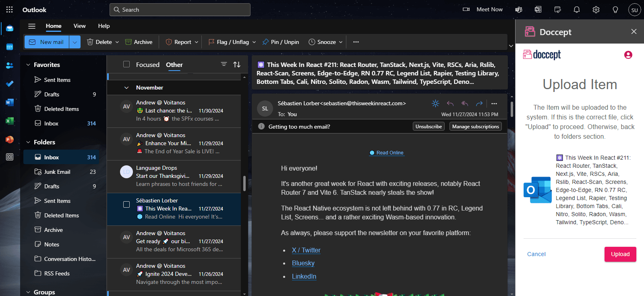Collapse the Folders section

28,142
